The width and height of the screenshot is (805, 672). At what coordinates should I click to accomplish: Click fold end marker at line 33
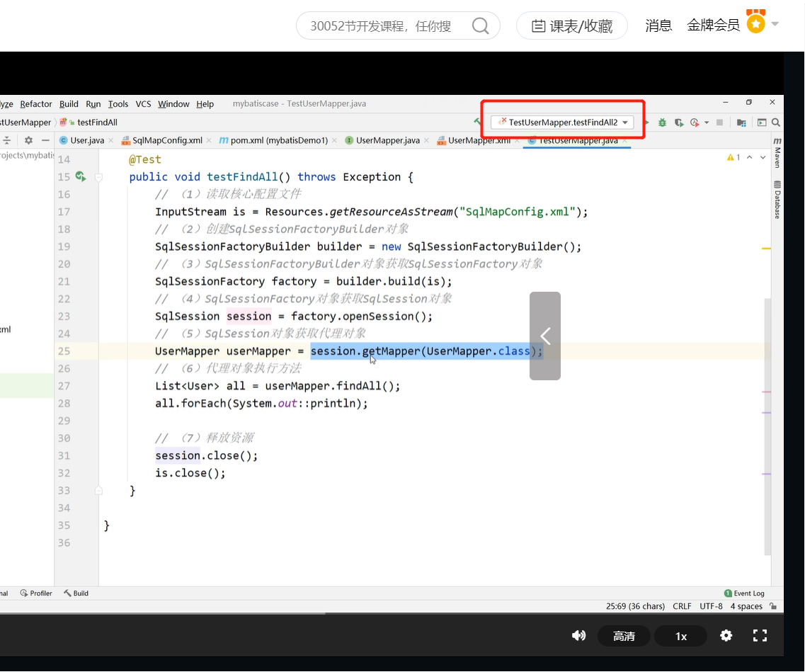click(98, 491)
